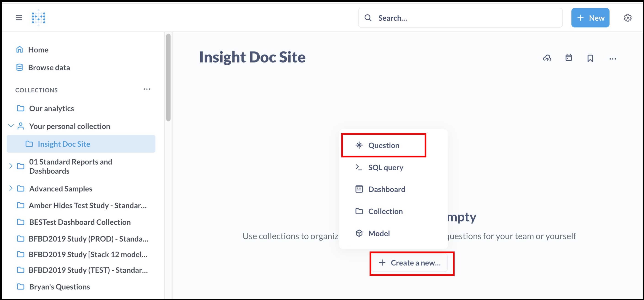
Task: Choose SQL query menu option
Action: [385, 167]
